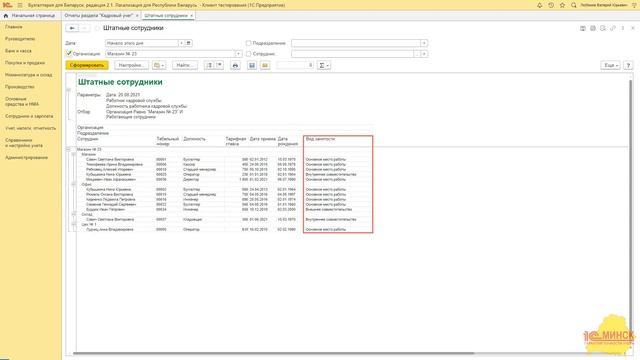Add Штатные сотрудники report to favorites star
640x360 pixels.
click(97, 28)
